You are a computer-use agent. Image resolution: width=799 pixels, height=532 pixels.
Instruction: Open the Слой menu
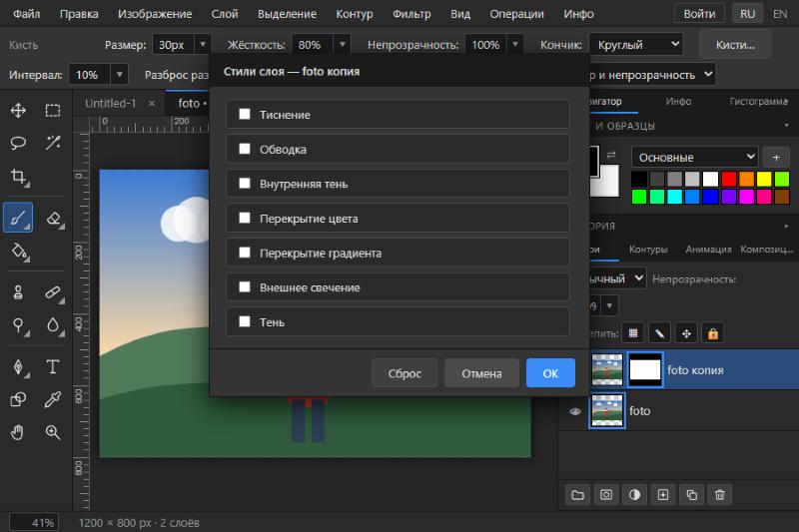pyautogui.click(x=225, y=14)
